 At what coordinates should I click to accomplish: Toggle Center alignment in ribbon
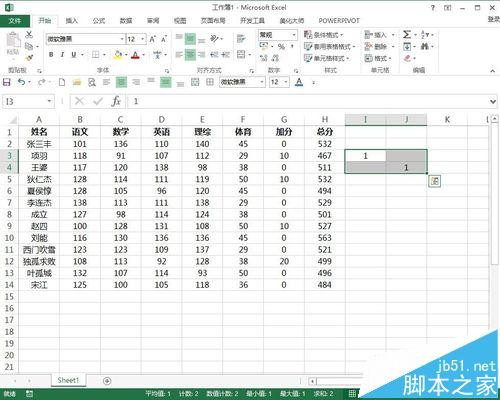pyautogui.click(x=190, y=54)
